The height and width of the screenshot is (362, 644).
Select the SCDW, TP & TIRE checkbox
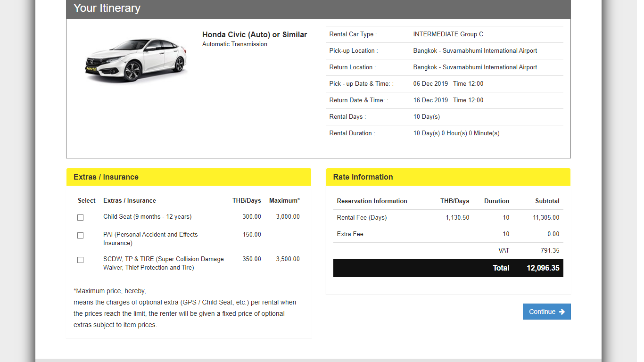point(80,260)
